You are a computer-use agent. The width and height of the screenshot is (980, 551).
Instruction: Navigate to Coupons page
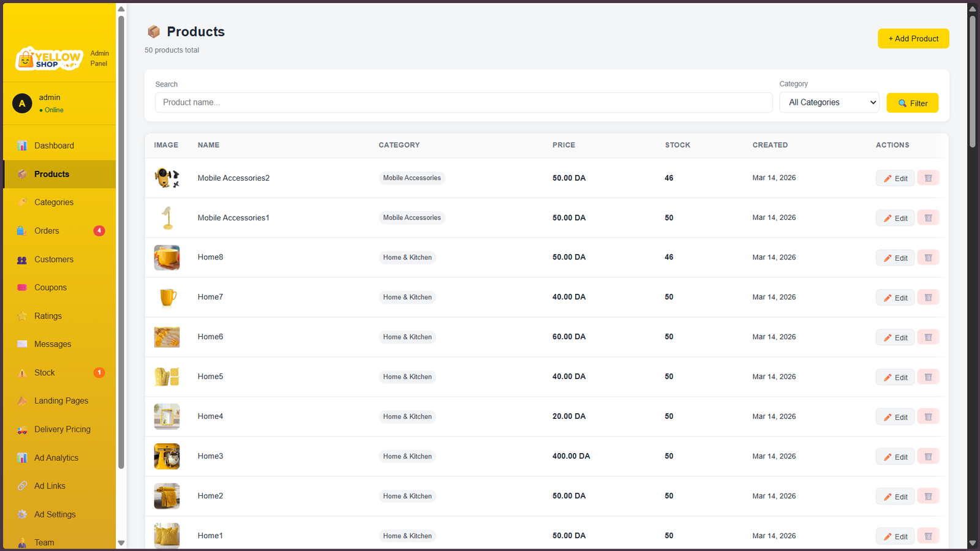(x=59, y=288)
